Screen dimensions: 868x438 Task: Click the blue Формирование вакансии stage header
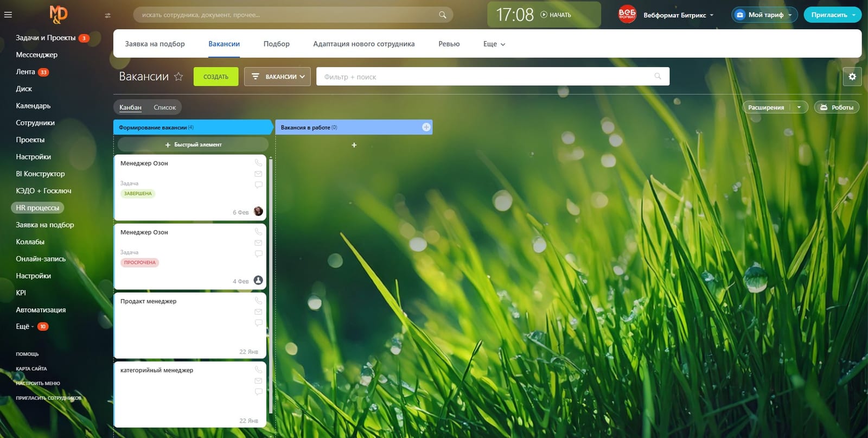point(193,127)
